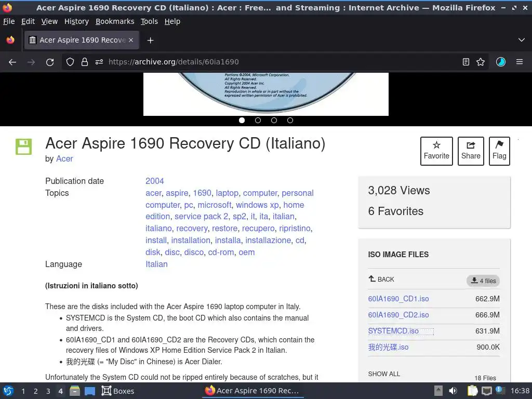The width and height of the screenshot is (532, 399).
Task: Open the 2004 publication date link
Action: [155, 181]
